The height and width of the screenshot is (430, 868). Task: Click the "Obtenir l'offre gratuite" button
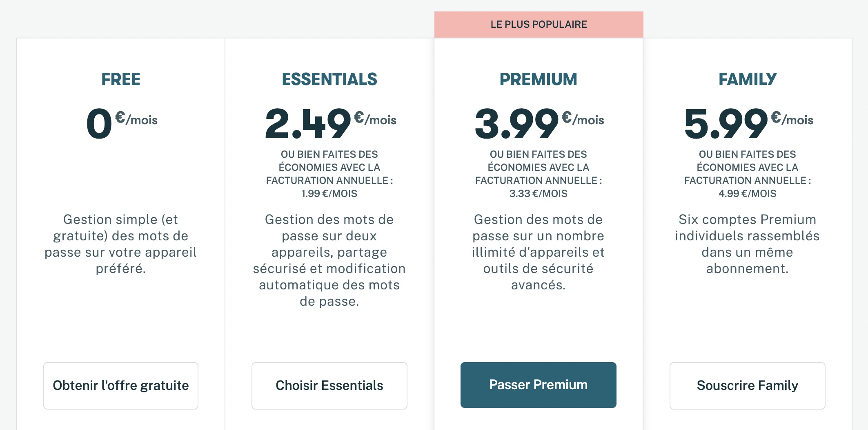[121, 385]
